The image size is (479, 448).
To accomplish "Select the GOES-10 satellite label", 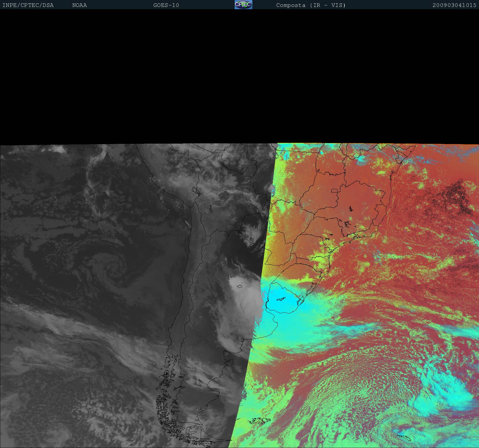I will pyautogui.click(x=166, y=5).
